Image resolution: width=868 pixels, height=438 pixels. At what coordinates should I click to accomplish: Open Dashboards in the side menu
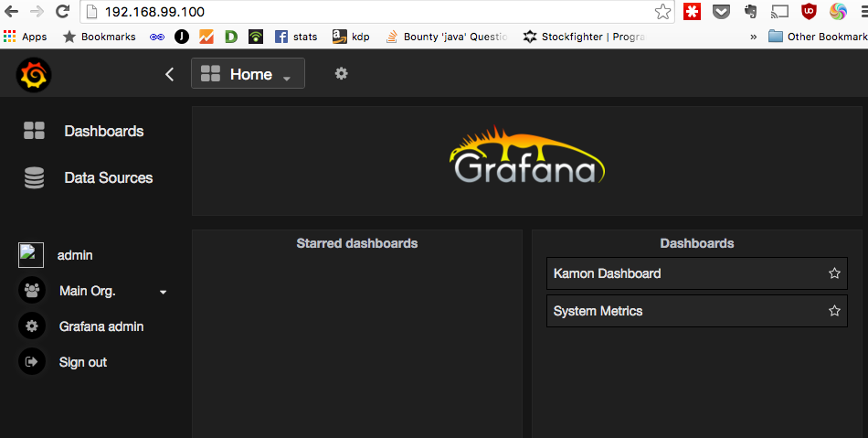[103, 131]
